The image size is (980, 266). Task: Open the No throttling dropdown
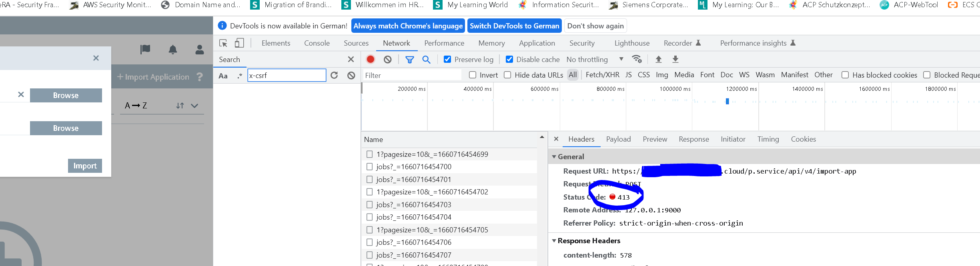point(595,59)
